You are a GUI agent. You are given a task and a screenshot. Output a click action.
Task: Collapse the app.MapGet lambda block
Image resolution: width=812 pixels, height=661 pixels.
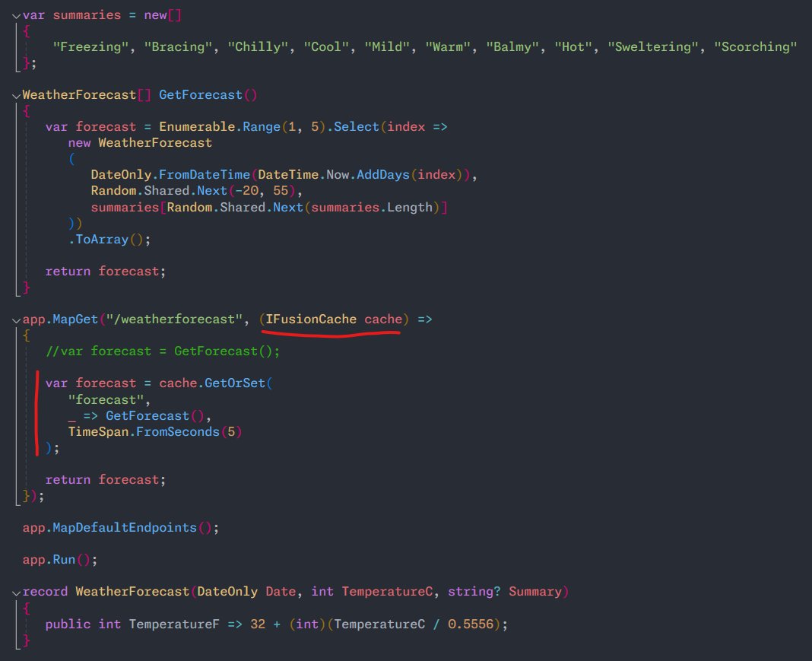[x=16, y=321]
